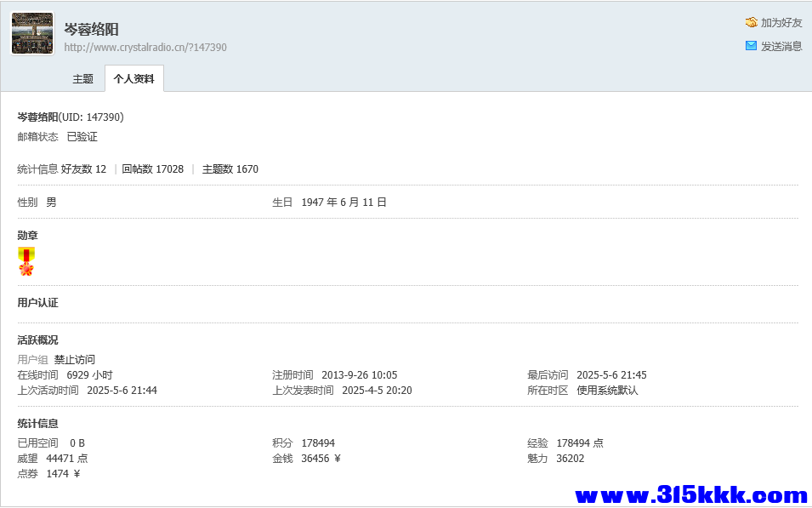This screenshot has height=508, width=812.
Task: Click the 已验证 email status text
Action: 82,136
